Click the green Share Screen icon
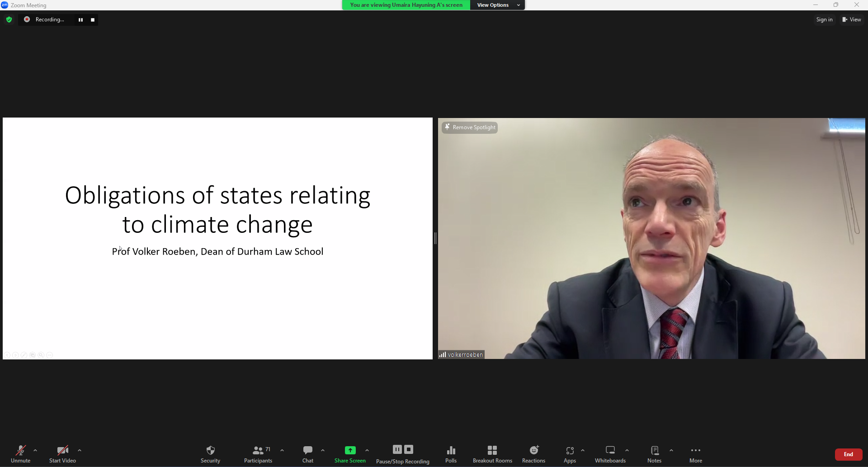This screenshot has height=467, width=868. pyautogui.click(x=350, y=450)
